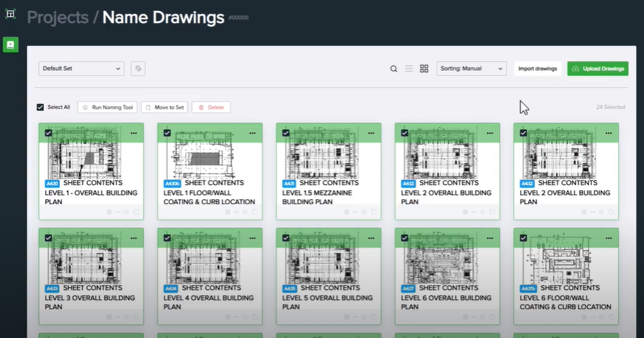This screenshot has width=644, height=338.
Task: Open options menu of Level 1 - Overall Building Plan card
Action: point(133,133)
